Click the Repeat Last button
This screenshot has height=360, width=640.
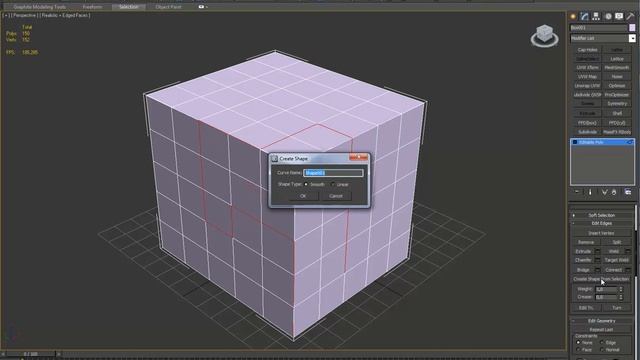click(601, 330)
